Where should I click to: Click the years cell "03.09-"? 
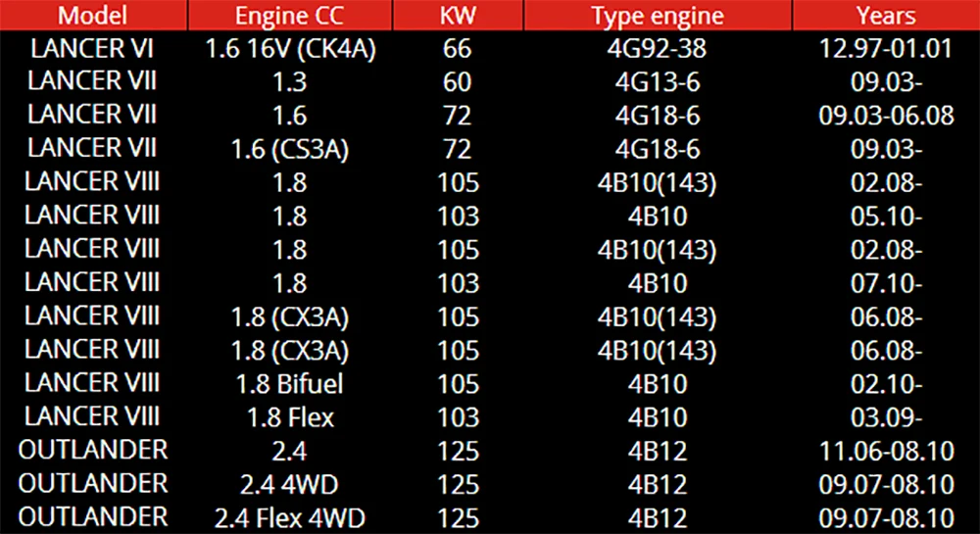coord(886,417)
